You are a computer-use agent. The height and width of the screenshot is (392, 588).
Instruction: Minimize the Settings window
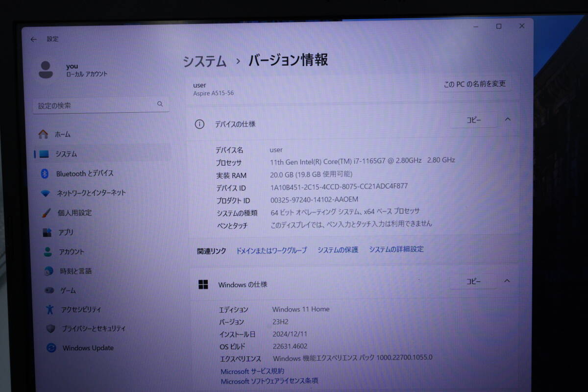tap(475, 26)
